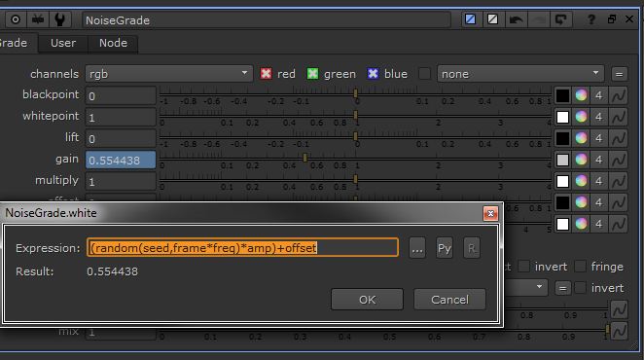This screenshot has width=644, height=360.
Task: Toggle the invert checkbox beside fringe
Action: [x=523, y=267]
